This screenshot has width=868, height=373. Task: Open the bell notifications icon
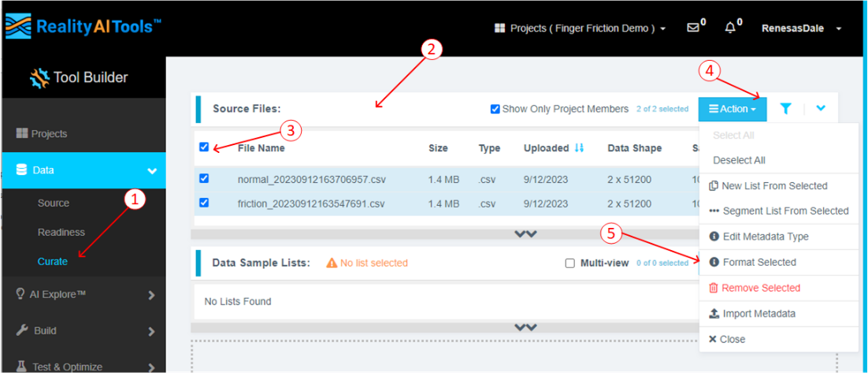pos(731,28)
